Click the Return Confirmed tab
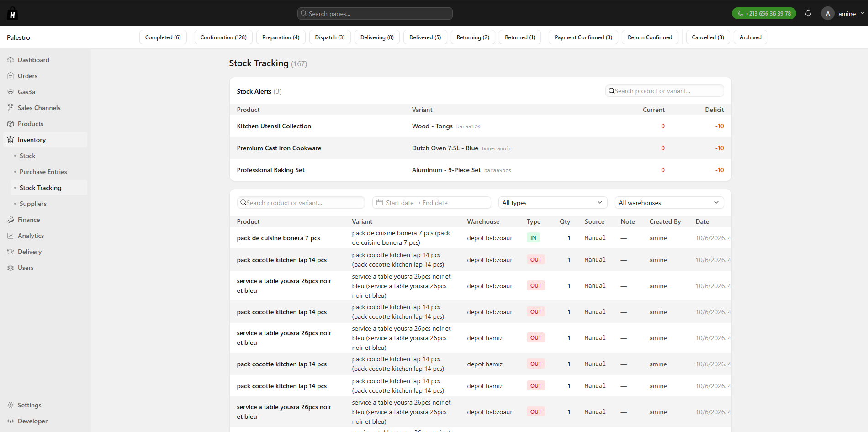 click(x=650, y=37)
